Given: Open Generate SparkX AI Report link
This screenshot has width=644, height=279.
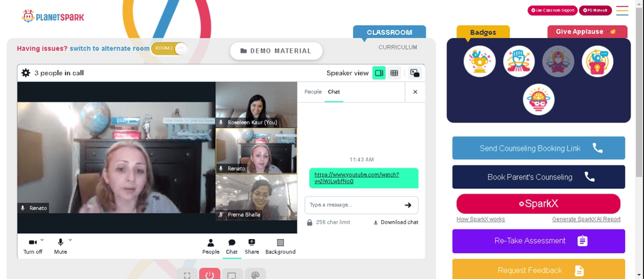Looking at the screenshot, I should [x=586, y=220].
